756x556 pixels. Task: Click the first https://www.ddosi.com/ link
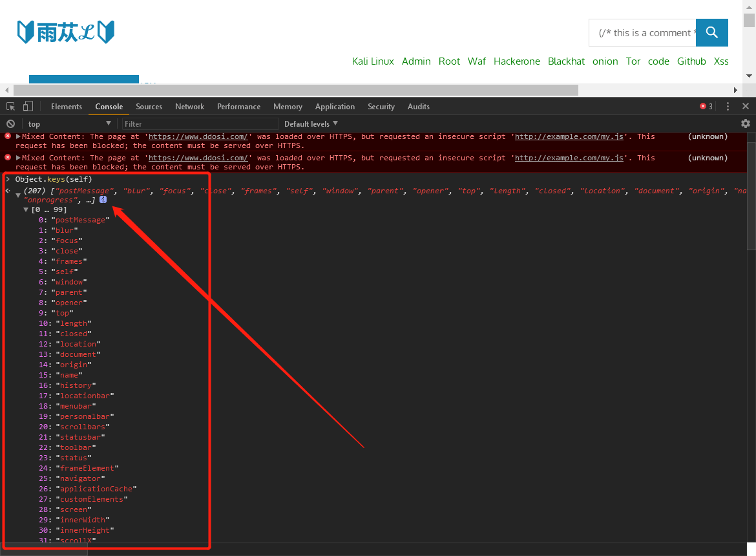pyautogui.click(x=198, y=136)
